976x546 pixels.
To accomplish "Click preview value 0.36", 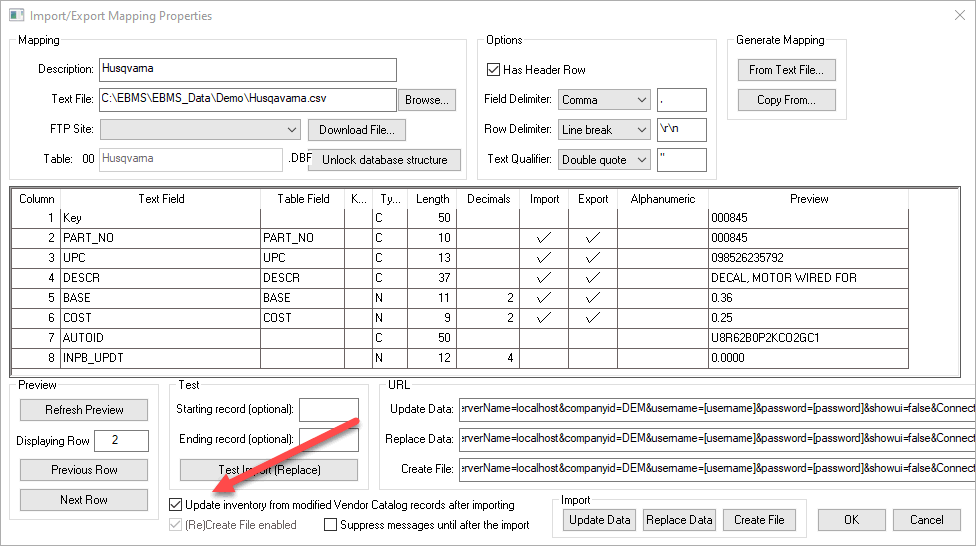I will (722, 298).
